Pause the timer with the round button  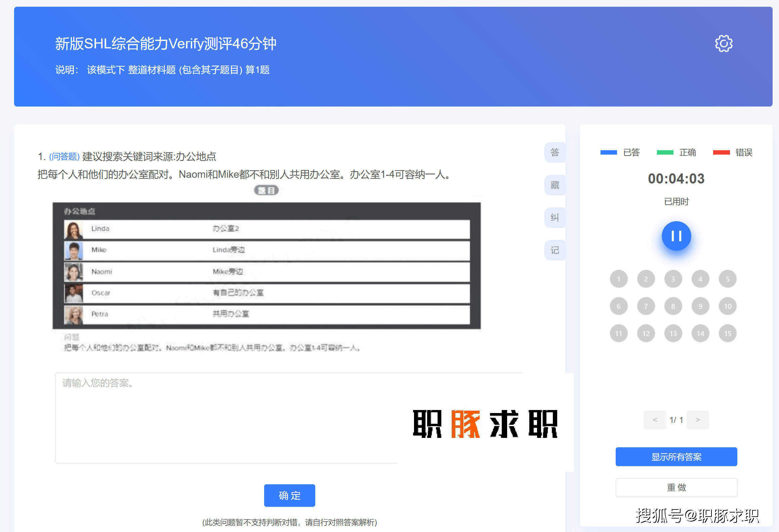coord(676,236)
